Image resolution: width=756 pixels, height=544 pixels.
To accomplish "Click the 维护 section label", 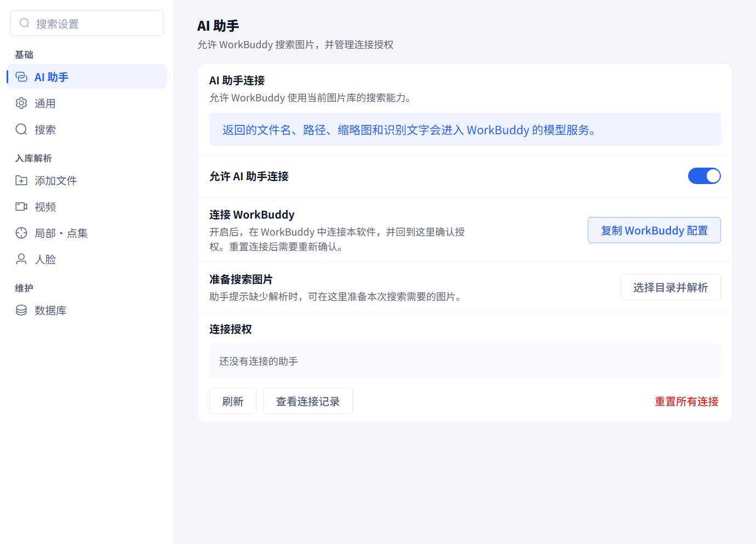I will coord(24,288).
